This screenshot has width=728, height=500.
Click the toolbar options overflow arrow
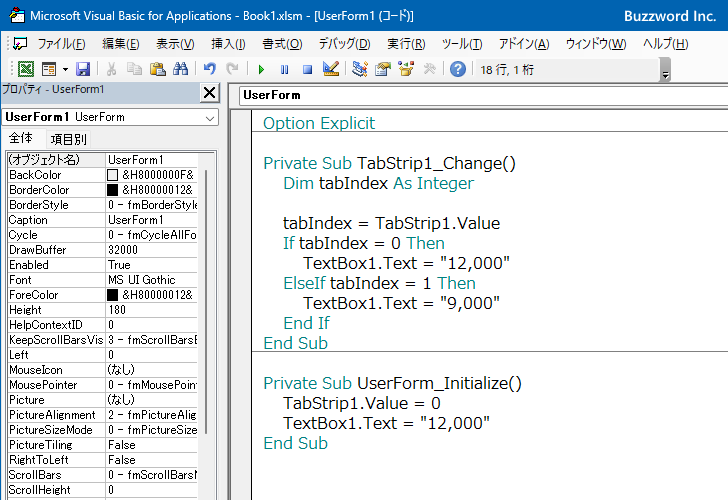665,70
